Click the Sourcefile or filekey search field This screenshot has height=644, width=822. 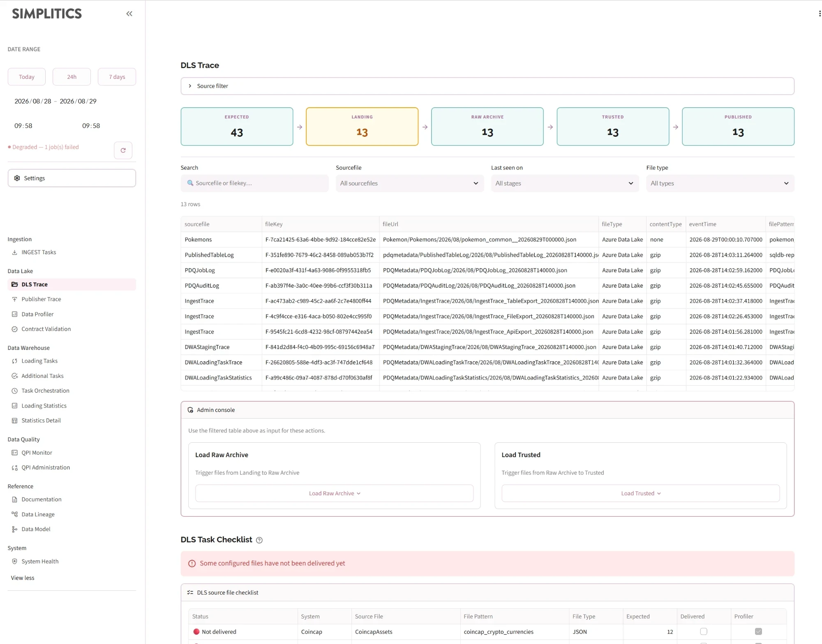point(255,183)
